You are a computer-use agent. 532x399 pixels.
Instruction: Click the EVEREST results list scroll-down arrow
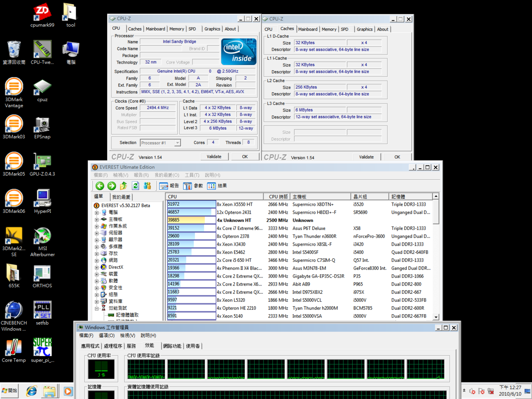coord(436,317)
